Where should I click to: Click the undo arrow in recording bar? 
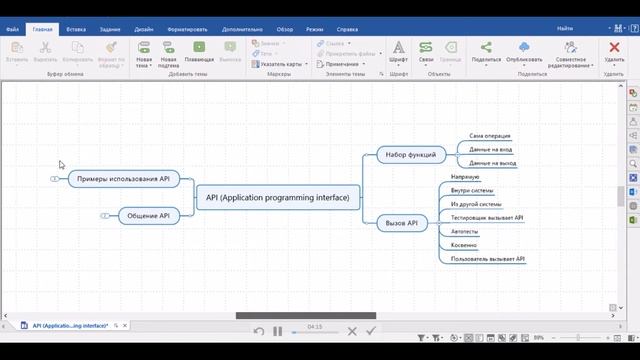tap(259, 331)
